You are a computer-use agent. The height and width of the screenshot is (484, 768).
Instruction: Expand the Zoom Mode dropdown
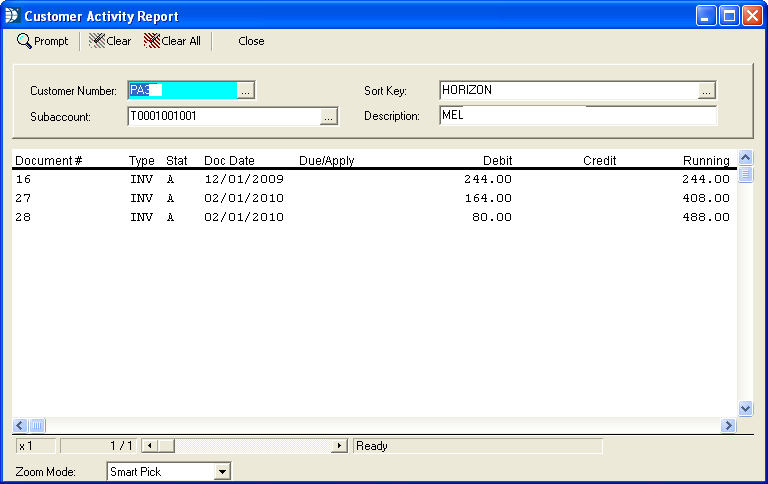click(223, 471)
